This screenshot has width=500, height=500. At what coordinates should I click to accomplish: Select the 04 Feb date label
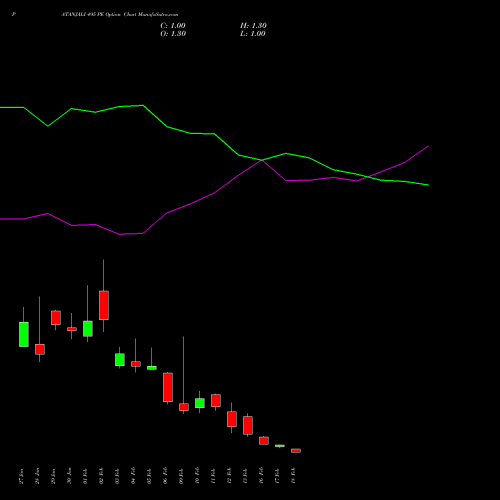pyautogui.click(x=133, y=476)
